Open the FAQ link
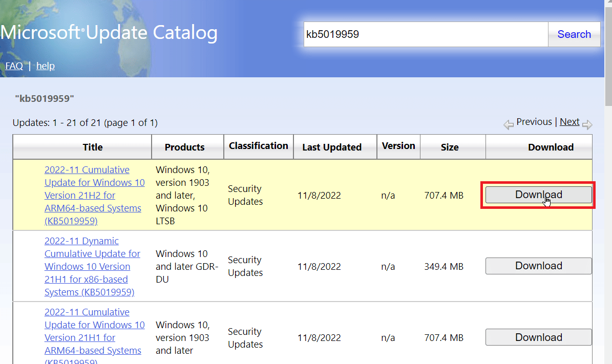This screenshot has height=364, width=612. 14,66
